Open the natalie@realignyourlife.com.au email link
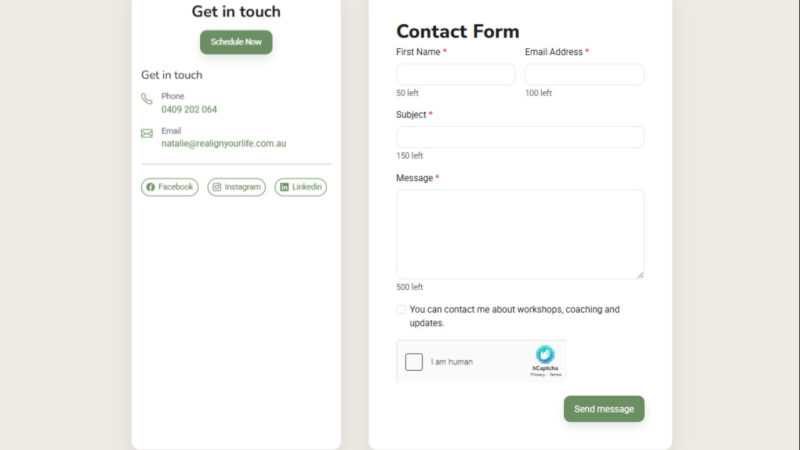 [x=224, y=144]
